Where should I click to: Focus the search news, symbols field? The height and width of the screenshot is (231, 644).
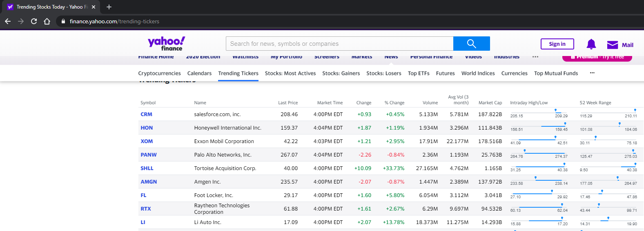[x=339, y=43]
